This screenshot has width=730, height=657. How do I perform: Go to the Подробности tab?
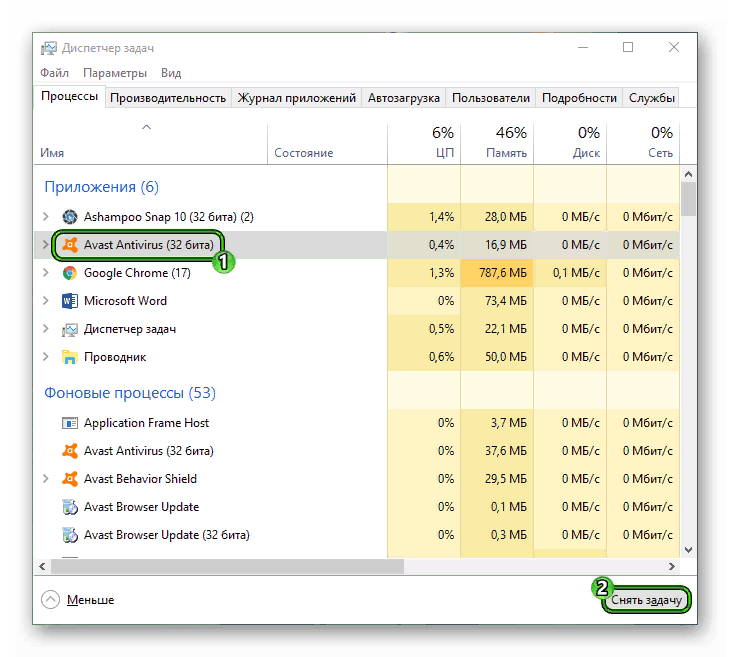coord(579,98)
